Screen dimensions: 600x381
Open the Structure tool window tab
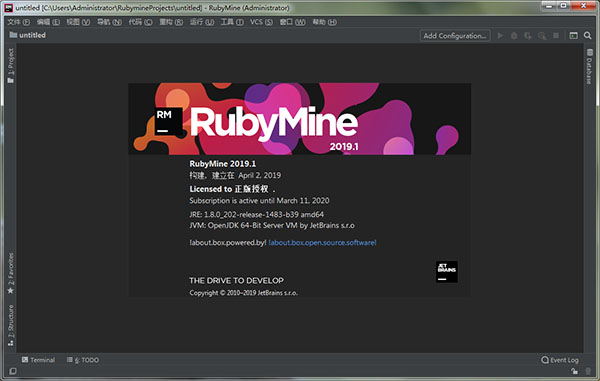click(10, 325)
